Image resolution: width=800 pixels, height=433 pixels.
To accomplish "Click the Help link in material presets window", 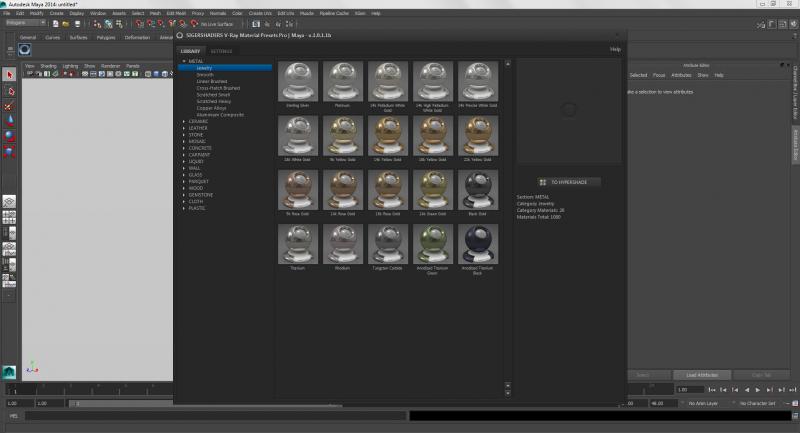I will pos(615,48).
